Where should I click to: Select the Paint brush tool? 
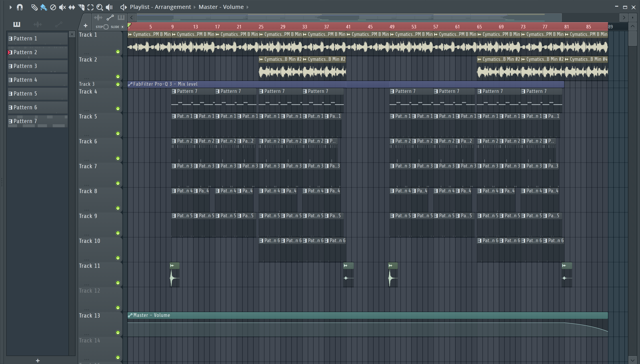44,7
